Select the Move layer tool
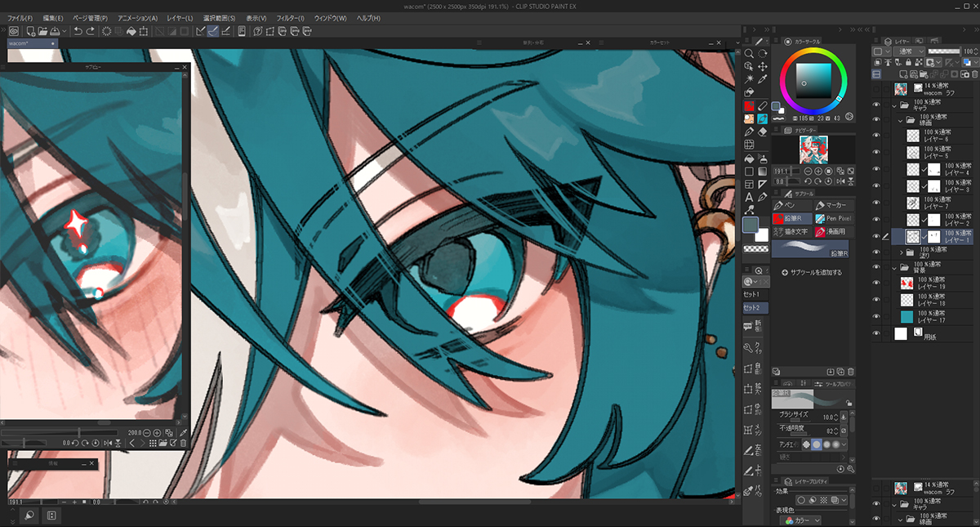 pos(763,66)
